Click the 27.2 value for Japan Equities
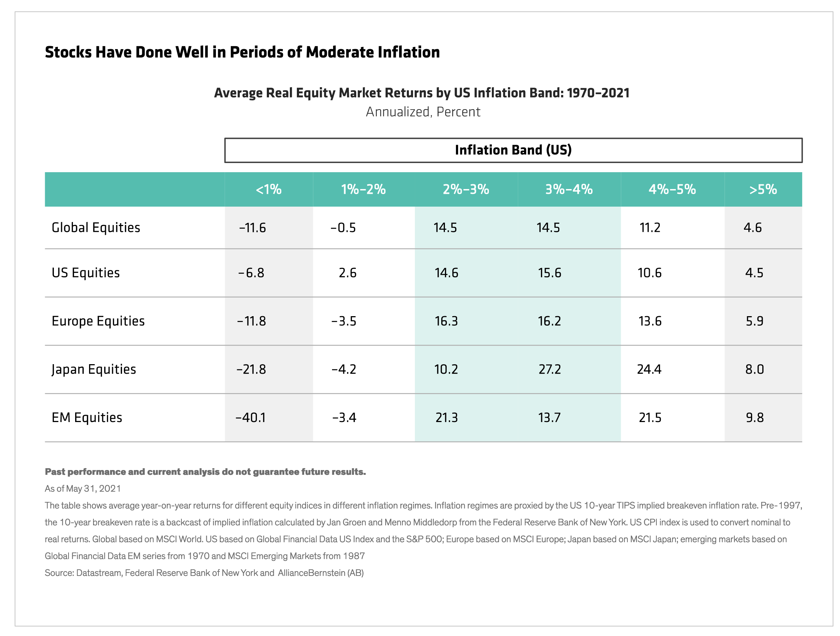Viewport: 840px width, 636px height. click(x=549, y=369)
